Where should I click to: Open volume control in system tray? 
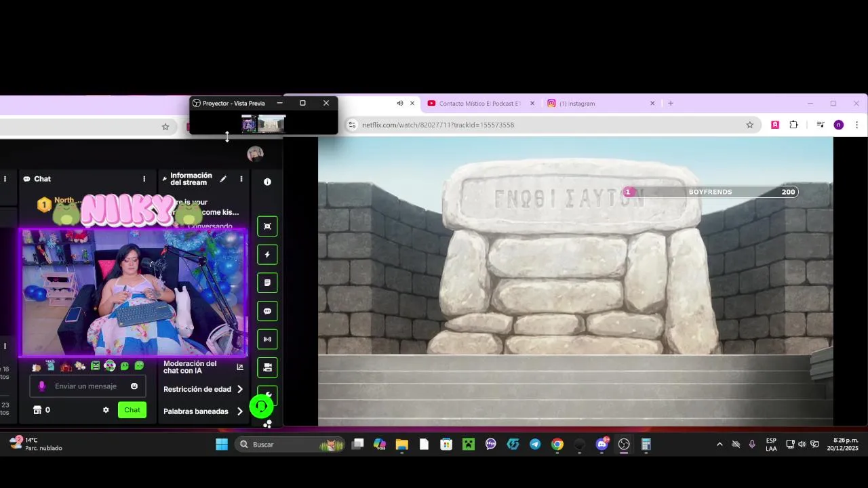tap(802, 445)
